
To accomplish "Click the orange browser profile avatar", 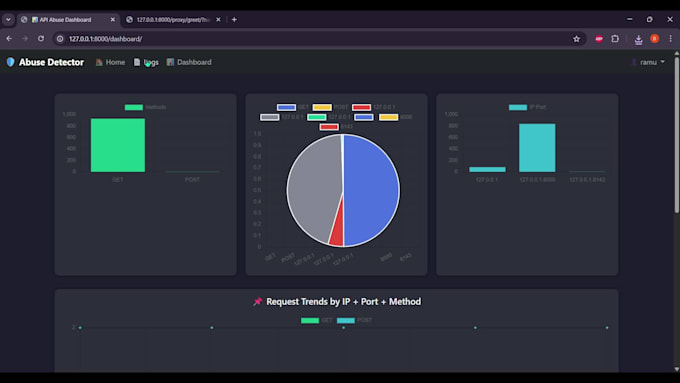I will 654,39.
